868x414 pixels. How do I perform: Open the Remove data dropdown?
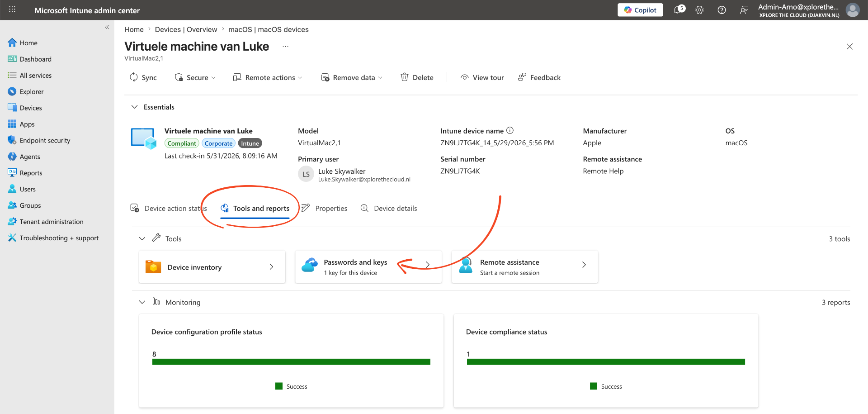pyautogui.click(x=352, y=77)
